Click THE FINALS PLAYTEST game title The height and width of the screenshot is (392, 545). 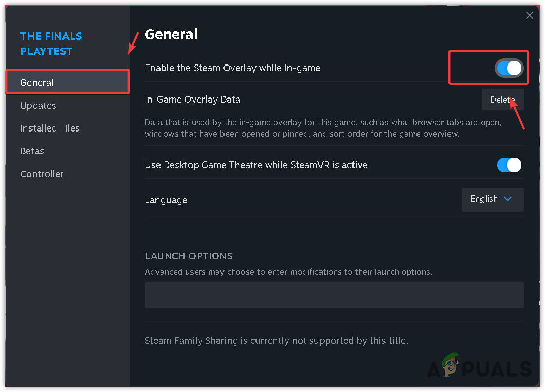coord(51,44)
